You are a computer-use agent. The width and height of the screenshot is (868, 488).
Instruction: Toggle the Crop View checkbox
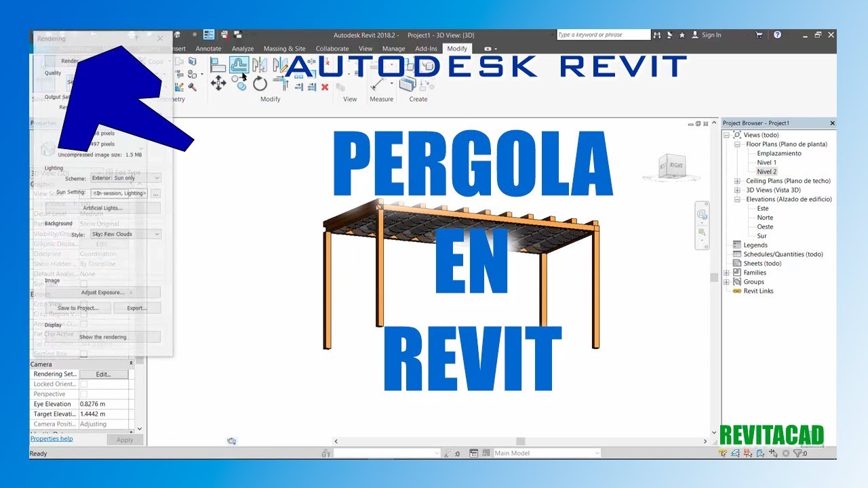point(84,304)
